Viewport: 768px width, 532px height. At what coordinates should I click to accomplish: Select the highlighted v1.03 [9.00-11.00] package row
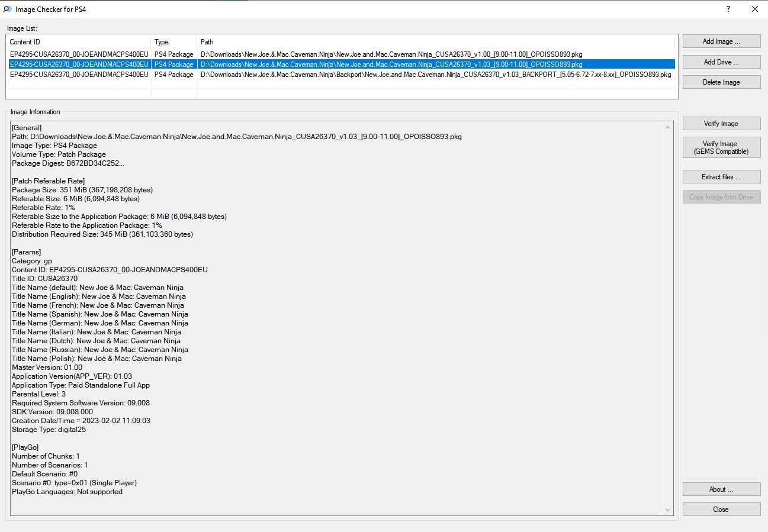pos(391,65)
